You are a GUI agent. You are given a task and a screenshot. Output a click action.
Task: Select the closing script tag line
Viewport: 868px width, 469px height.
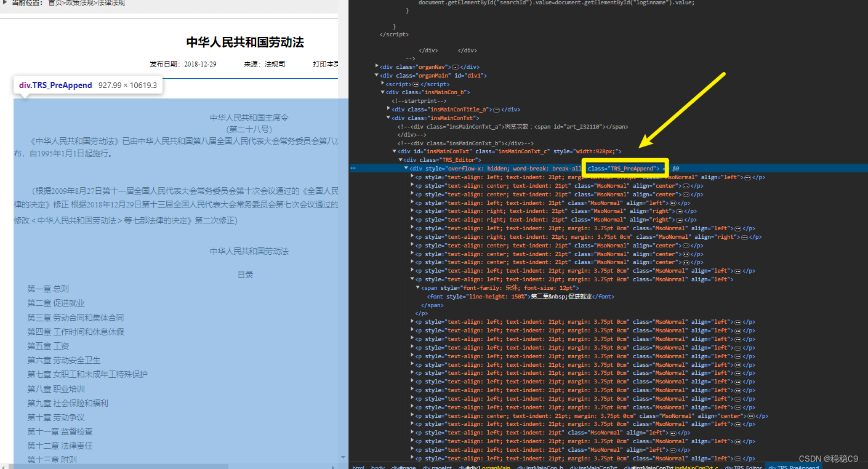click(x=394, y=34)
